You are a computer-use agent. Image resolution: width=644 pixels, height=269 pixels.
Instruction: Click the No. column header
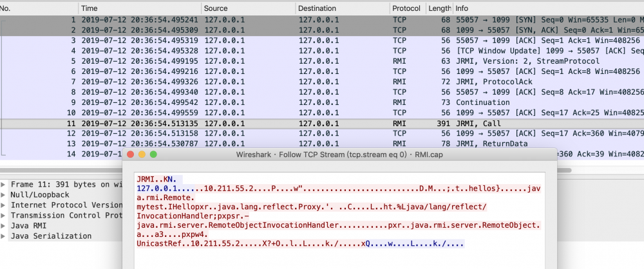point(39,8)
